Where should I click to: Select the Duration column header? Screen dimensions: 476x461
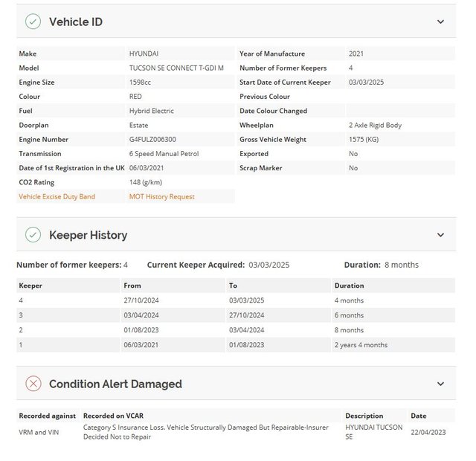[x=349, y=286]
